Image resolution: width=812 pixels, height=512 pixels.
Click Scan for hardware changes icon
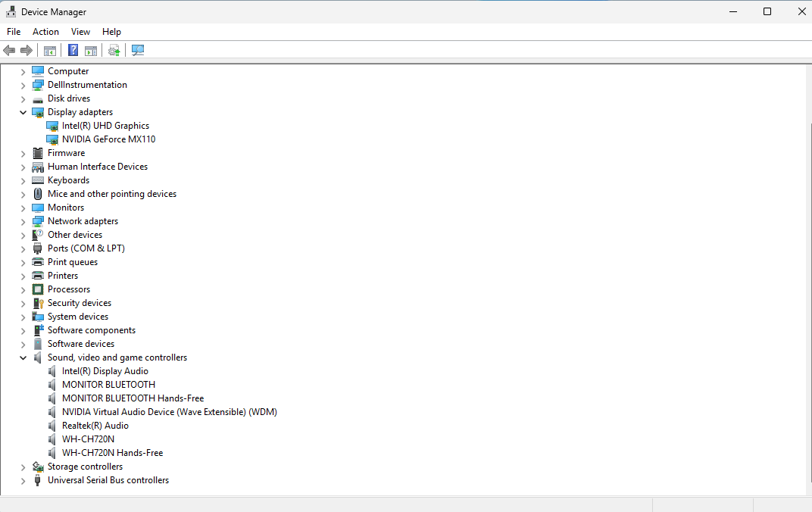[137, 50]
